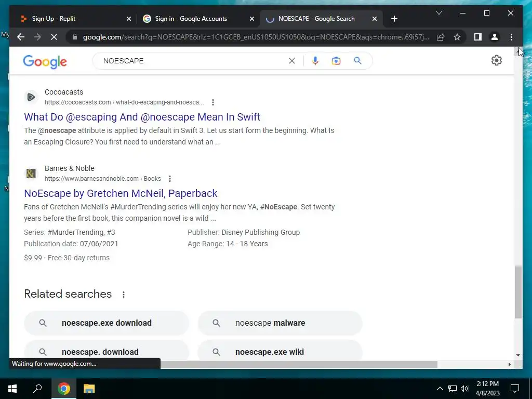Click the Barnes & Noble favicon
Image resolution: width=532 pixels, height=399 pixels.
coord(31,174)
